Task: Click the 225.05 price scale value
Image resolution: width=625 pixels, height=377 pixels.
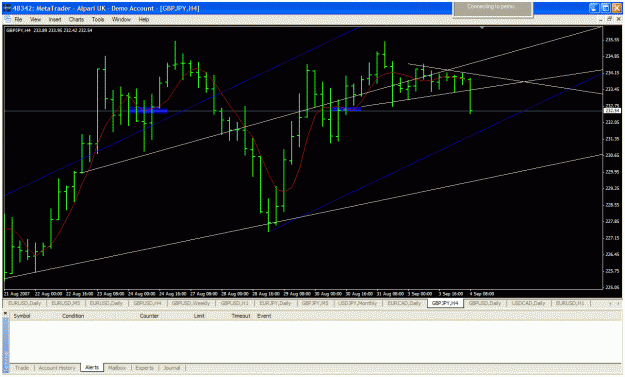Action: pos(612,287)
